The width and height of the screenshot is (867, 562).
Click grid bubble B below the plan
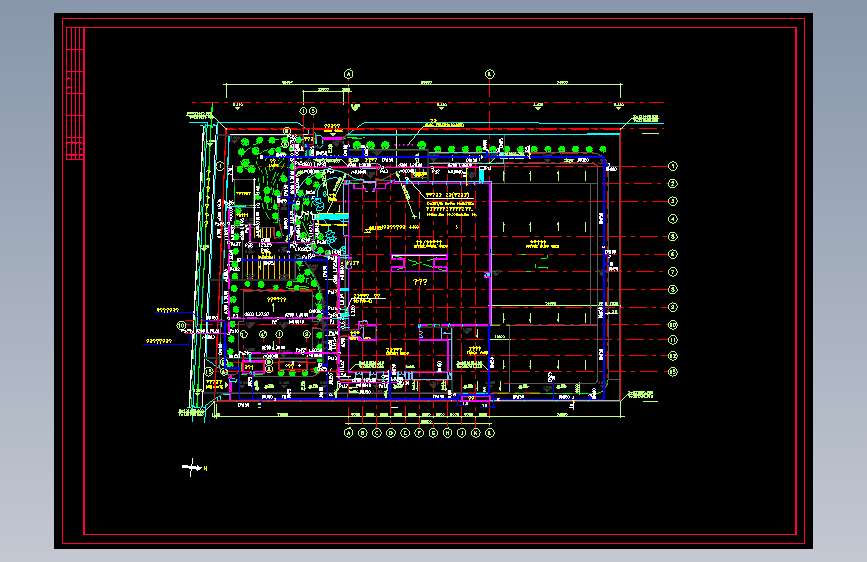(x=363, y=433)
